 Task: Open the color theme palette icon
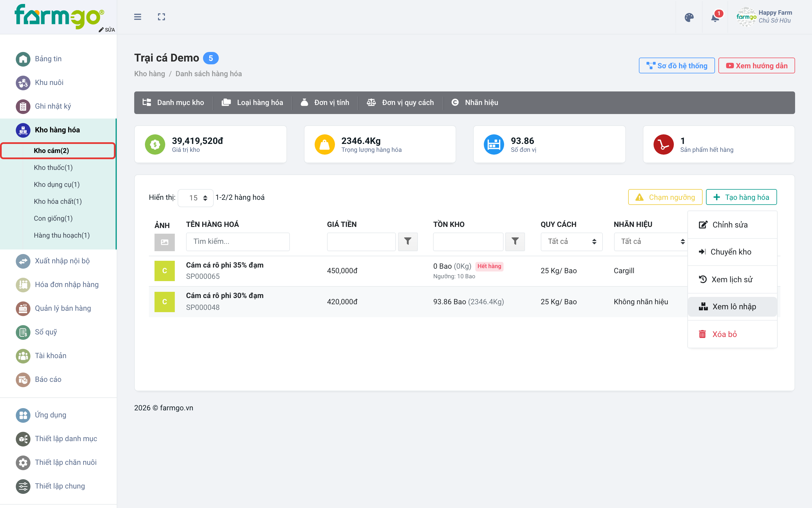coord(689,17)
